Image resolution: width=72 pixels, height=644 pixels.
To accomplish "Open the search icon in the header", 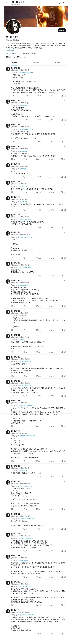I will point(64,3).
